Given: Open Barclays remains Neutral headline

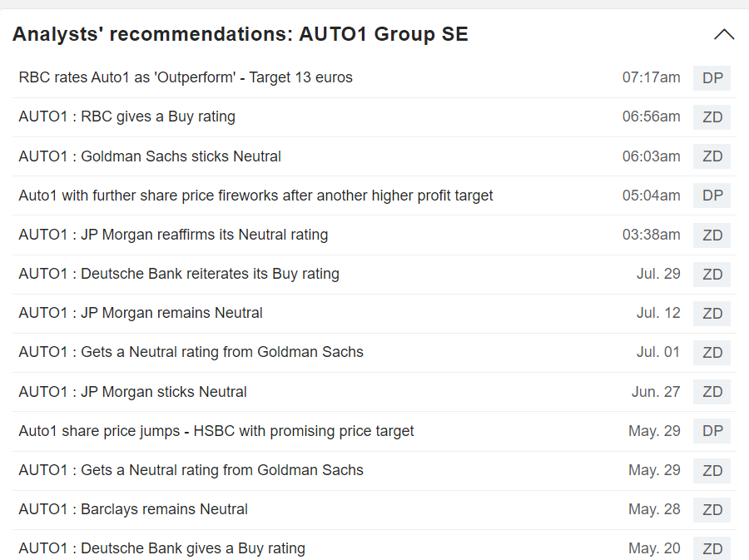Looking at the screenshot, I should click(133, 509).
